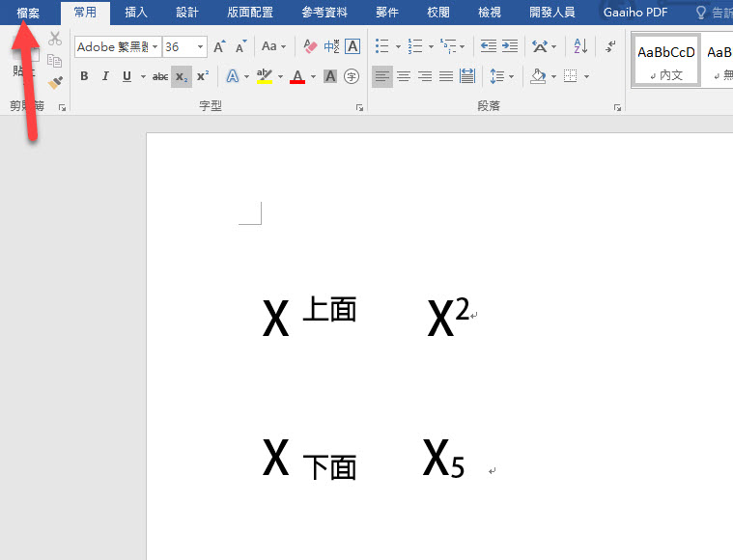Open the font dialog launcher
This screenshot has width=733, height=560.
[x=359, y=108]
